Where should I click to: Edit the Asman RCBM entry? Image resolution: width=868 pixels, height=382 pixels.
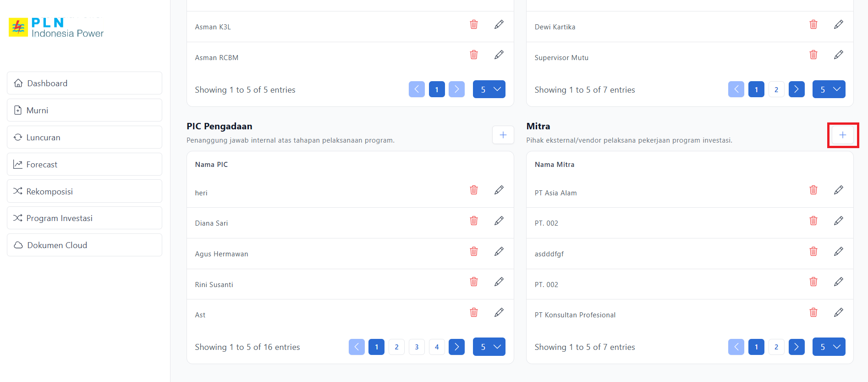point(499,55)
